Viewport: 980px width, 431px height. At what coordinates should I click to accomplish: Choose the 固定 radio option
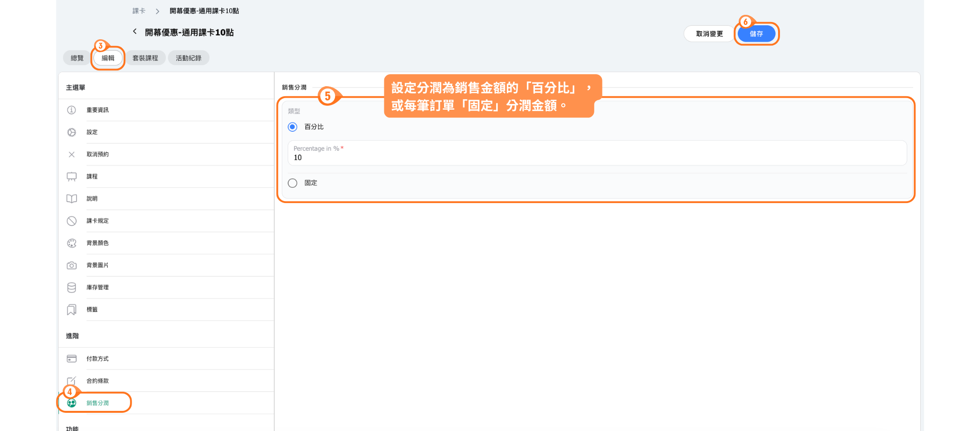point(292,183)
